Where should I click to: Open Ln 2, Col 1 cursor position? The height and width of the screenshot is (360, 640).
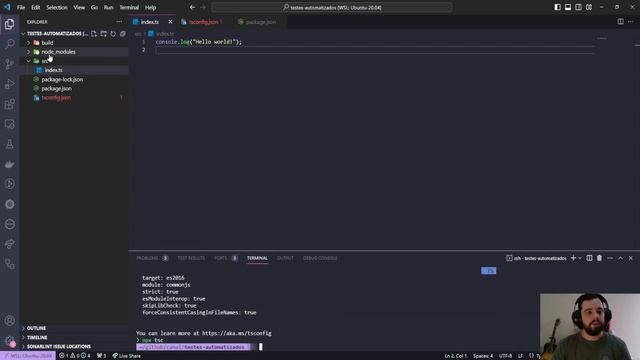tap(456, 356)
